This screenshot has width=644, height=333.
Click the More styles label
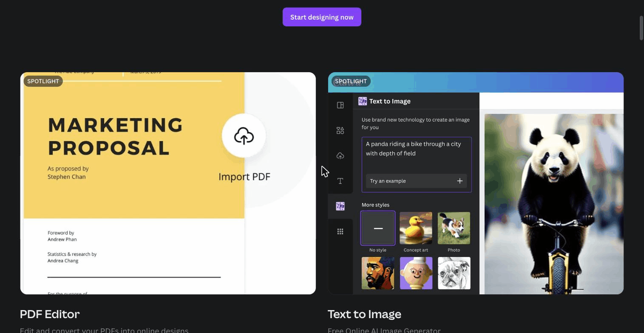[x=375, y=205]
